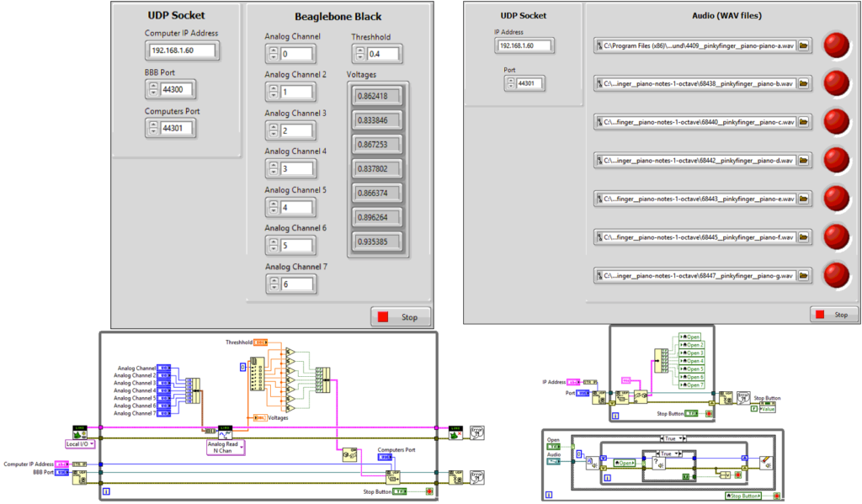Toggle the bottom red LED indicator
Viewport: 862px width, 504px height.
836,275
